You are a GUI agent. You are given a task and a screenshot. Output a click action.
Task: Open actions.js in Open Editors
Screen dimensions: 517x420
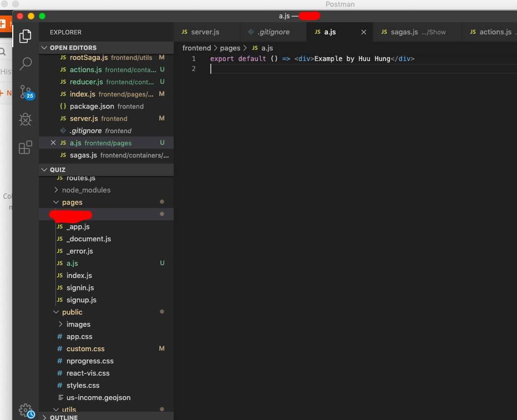[x=106, y=70]
